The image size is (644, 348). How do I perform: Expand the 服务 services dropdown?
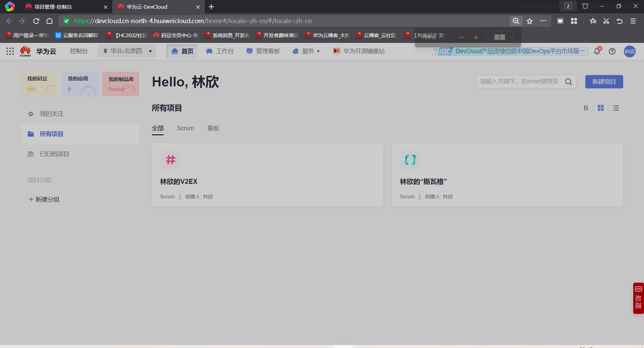tap(306, 51)
